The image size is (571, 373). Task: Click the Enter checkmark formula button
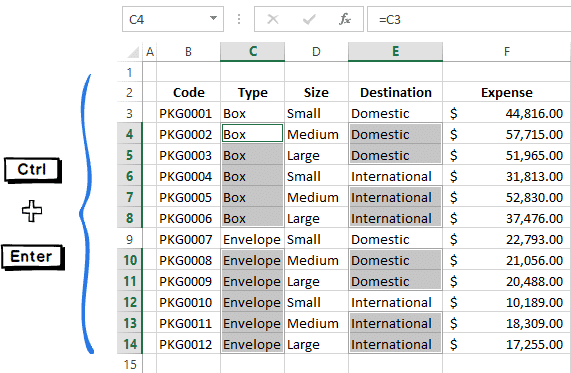coord(309,19)
